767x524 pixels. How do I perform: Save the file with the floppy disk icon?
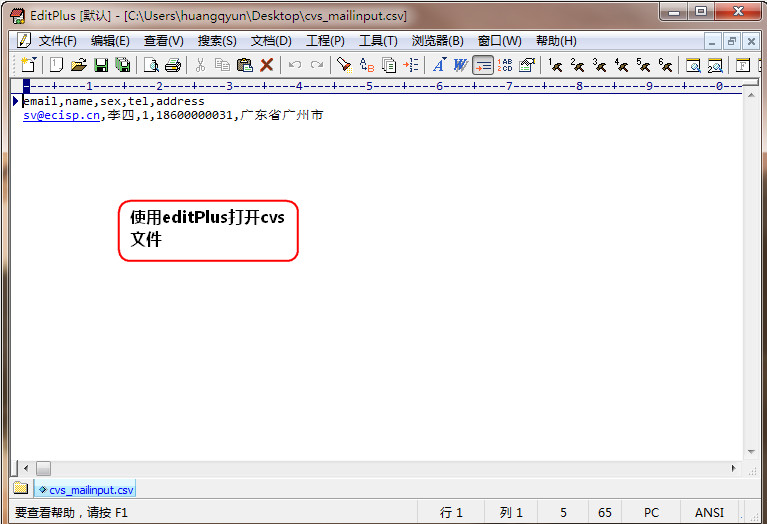(x=100, y=65)
